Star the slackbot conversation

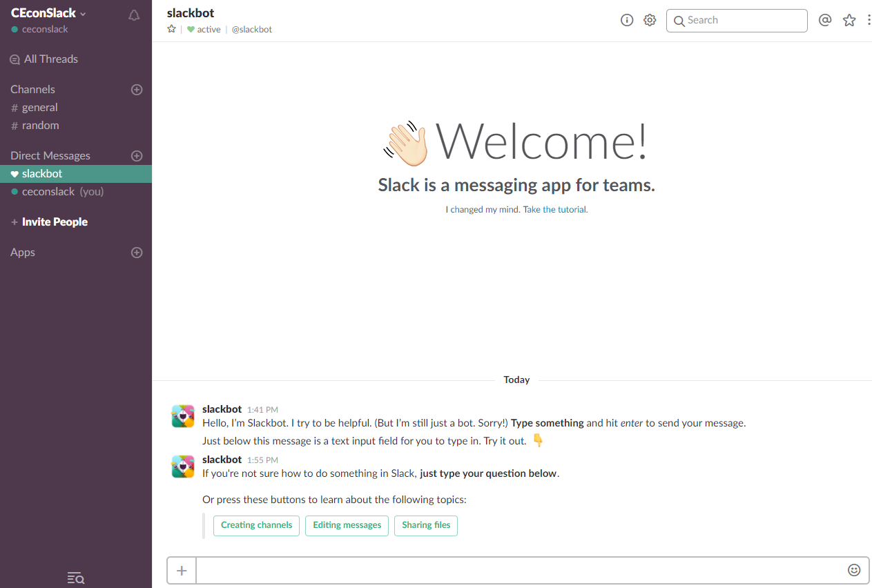click(x=172, y=29)
